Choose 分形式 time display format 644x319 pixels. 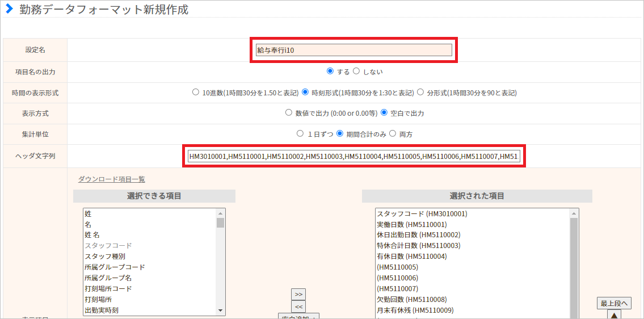point(420,92)
